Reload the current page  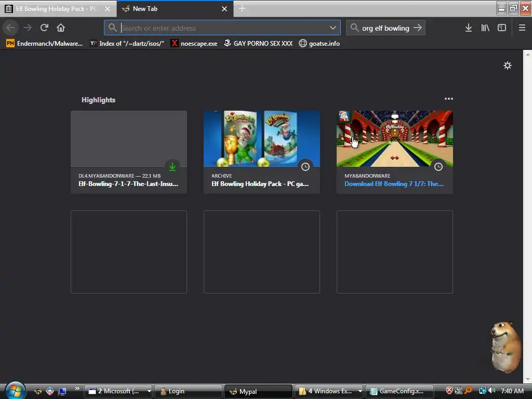click(44, 28)
